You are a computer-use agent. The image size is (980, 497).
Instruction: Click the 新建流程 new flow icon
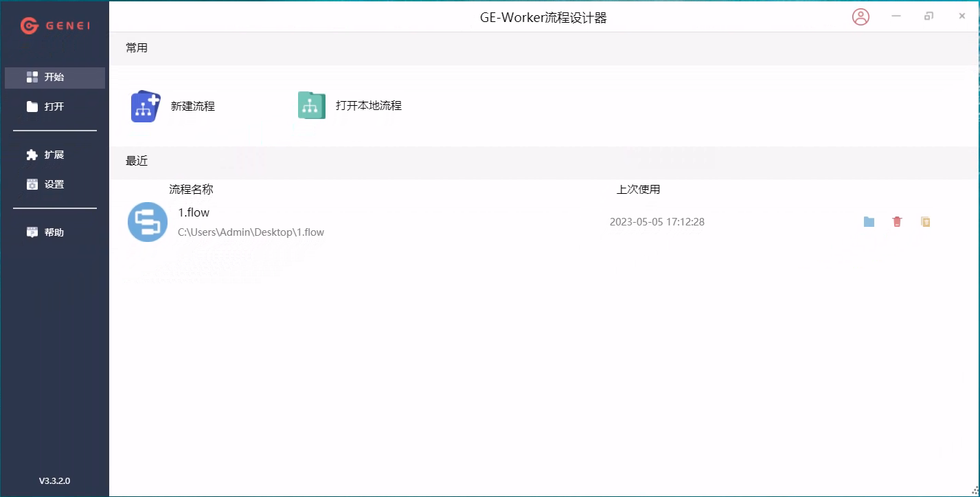tap(146, 106)
